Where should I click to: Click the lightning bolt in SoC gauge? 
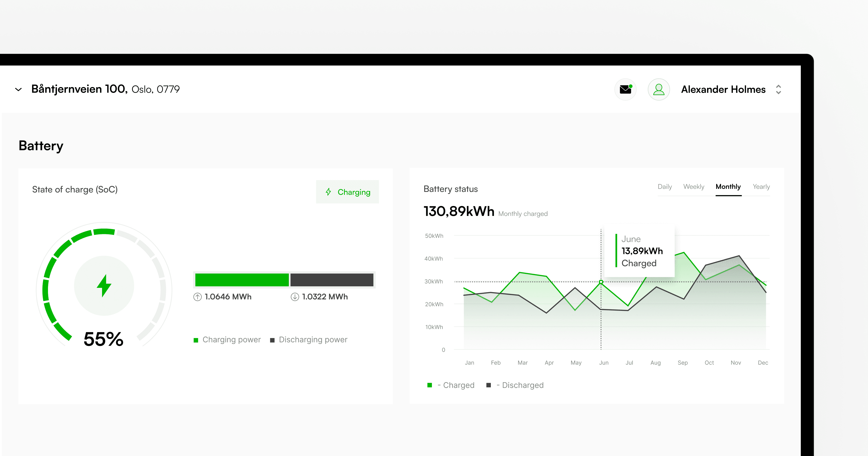[104, 286]
